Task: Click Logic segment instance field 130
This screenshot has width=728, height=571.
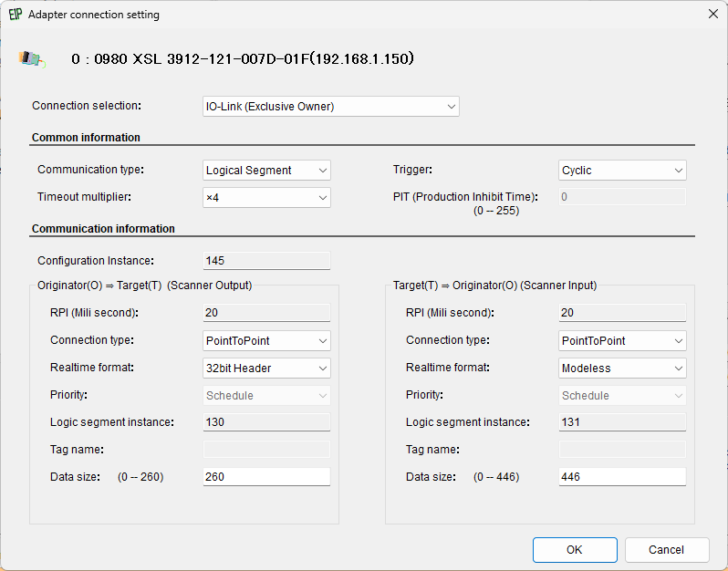Action: pos(266,422)
